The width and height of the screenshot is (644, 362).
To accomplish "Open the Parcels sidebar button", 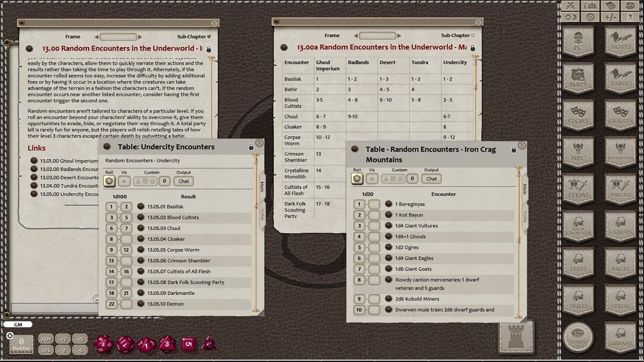I will [620, 190].
